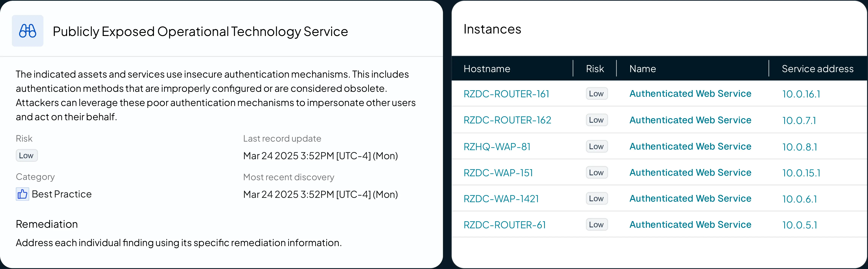Open the RZHQ-WAP-81 hostname link
Screen dimensions: 868x269
click(497, 147)
